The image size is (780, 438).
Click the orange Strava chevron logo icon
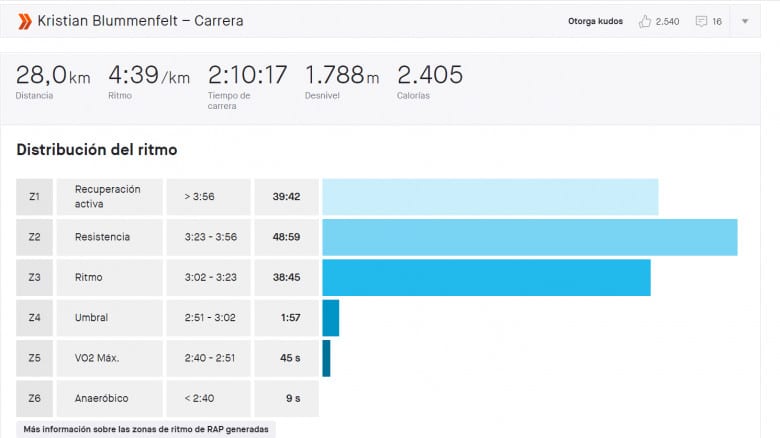point(24,21)
